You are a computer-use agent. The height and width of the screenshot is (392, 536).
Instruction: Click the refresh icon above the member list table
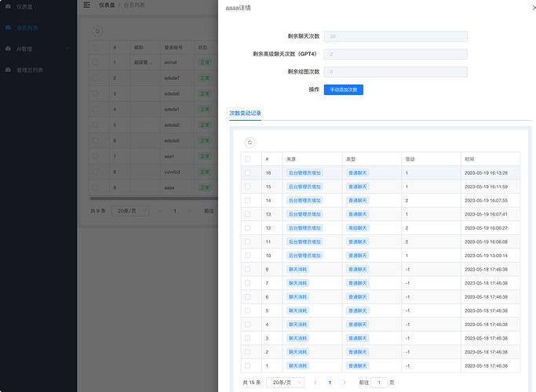coord(97,31)
